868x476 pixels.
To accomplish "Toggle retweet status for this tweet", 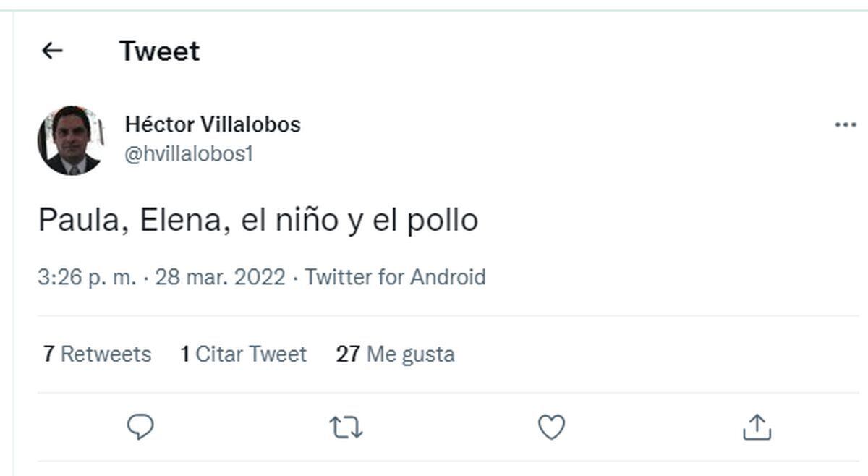I will tap(346, 427).
